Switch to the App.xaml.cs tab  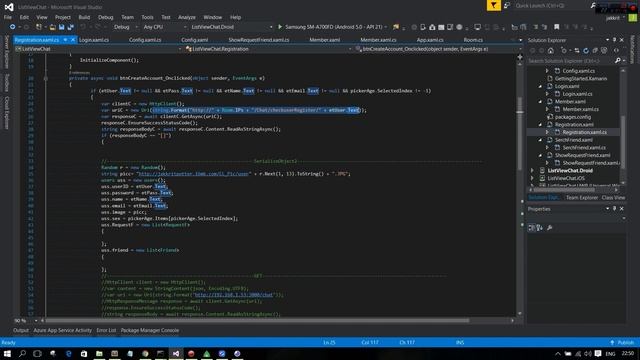tap(430, 40)
